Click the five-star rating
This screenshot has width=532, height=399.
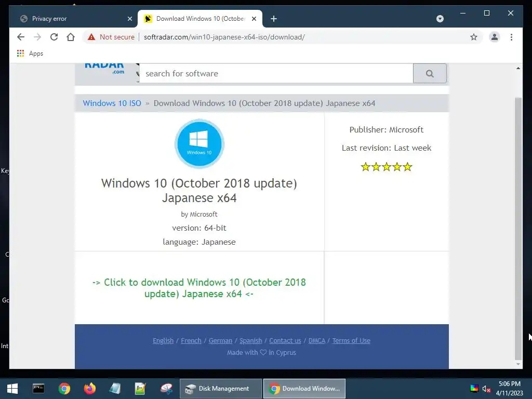(387, 167)
